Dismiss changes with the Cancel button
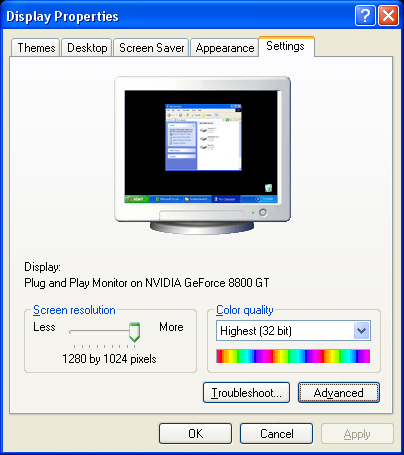This screenshot has height=455, width=404. point(277,434)
